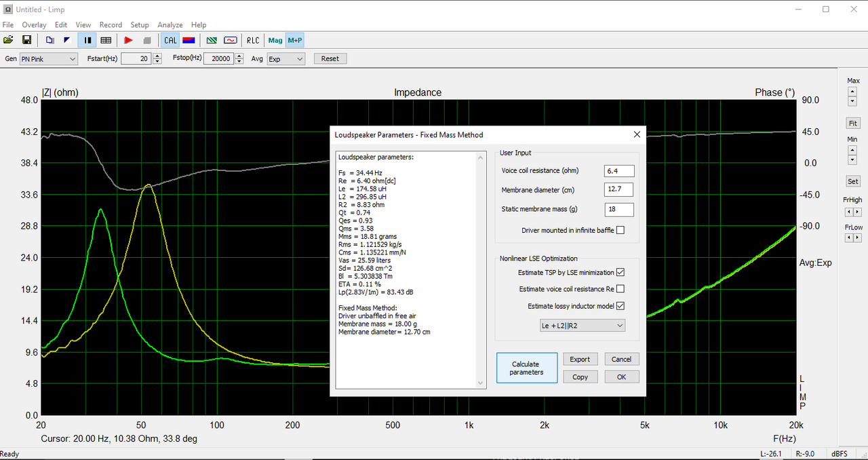
Task: Open the RLC toolbar button
Action: click(x=253, y=40)
